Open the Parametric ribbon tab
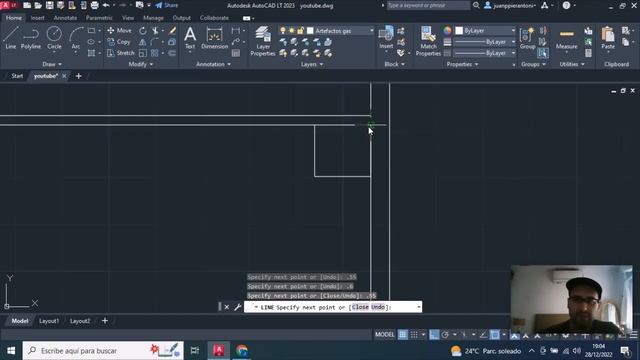Image resolution: width=640 pixels, height=360 pixels. [99, 18]
